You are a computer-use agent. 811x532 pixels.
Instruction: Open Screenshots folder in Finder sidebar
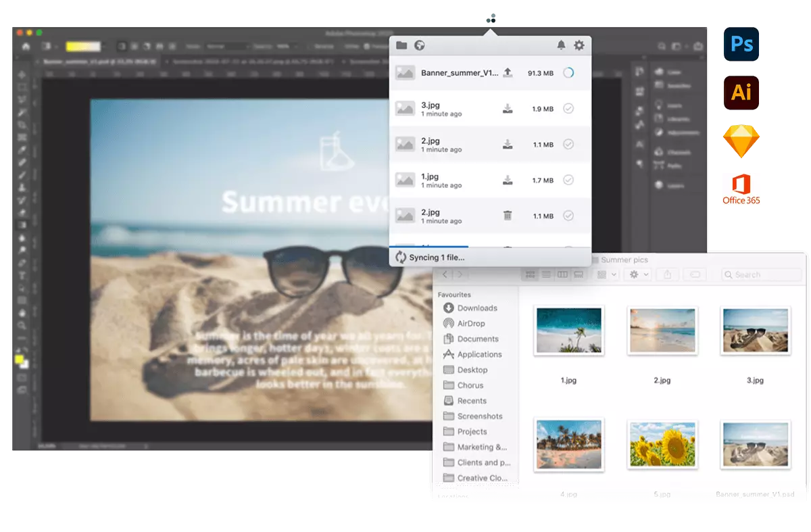472,416
